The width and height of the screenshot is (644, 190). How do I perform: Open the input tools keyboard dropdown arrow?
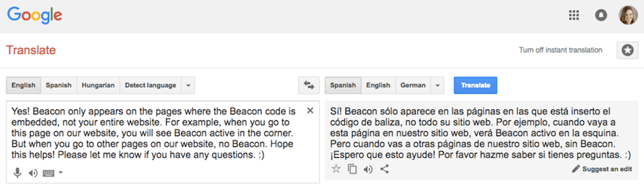pos(61,173)
